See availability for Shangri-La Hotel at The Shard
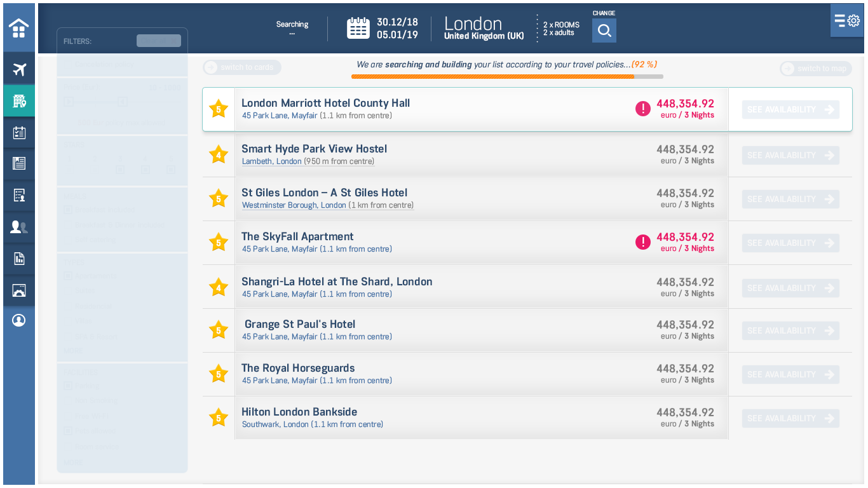This screenshot has width=868, height=488. 790,288
